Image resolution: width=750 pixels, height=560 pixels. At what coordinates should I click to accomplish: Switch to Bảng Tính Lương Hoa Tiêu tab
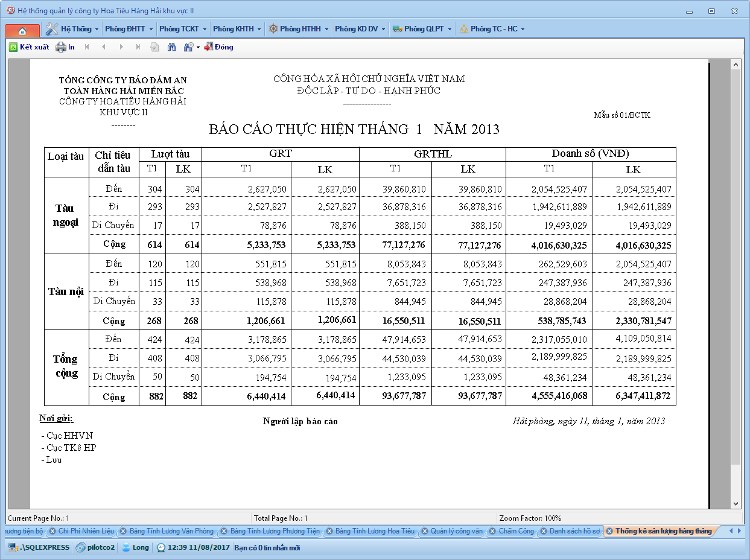coord(374,532)
